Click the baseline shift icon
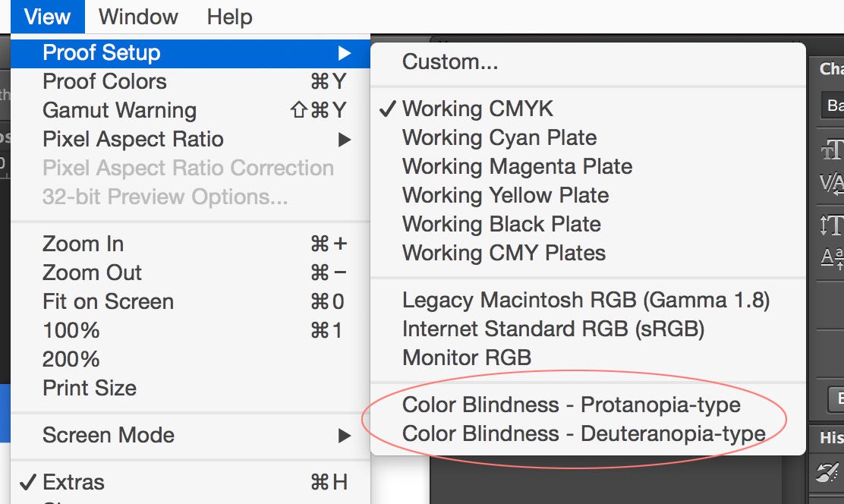The height and width of the screenshot is (504, 844). pyautogui.click(x=832, y=257)
